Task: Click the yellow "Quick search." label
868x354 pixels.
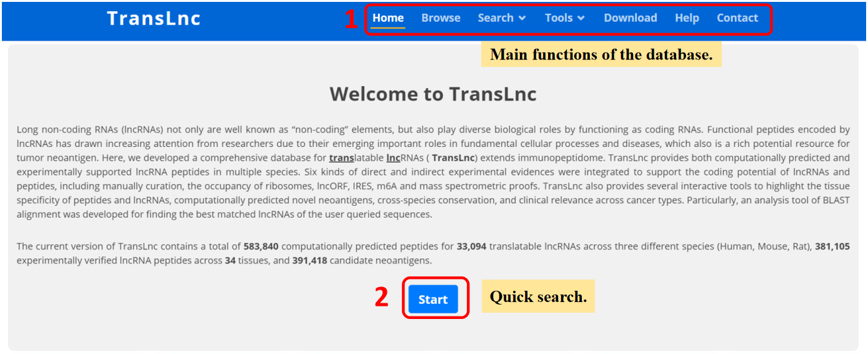Action: pyautogui.click(x=538, y=296)
